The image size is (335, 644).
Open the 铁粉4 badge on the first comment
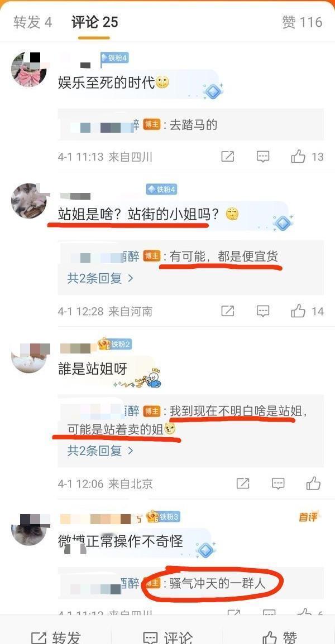pos(115,58)
